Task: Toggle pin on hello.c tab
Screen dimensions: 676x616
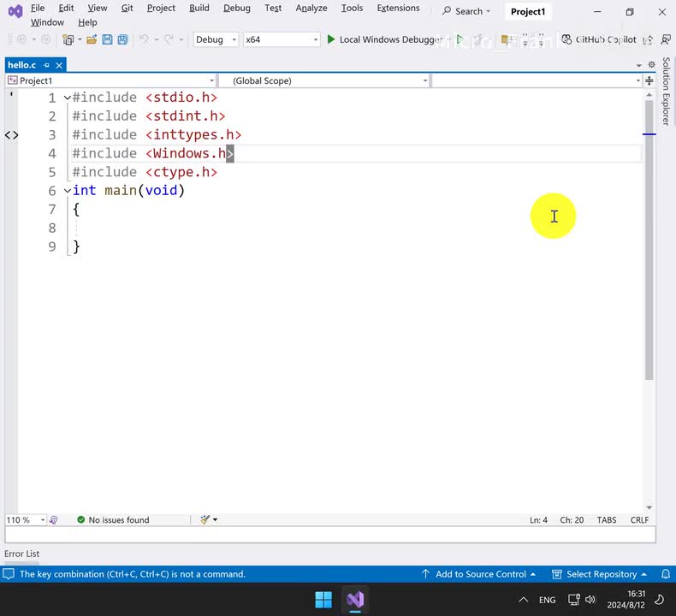Action: pyautogui.click(x=46, y=65)
